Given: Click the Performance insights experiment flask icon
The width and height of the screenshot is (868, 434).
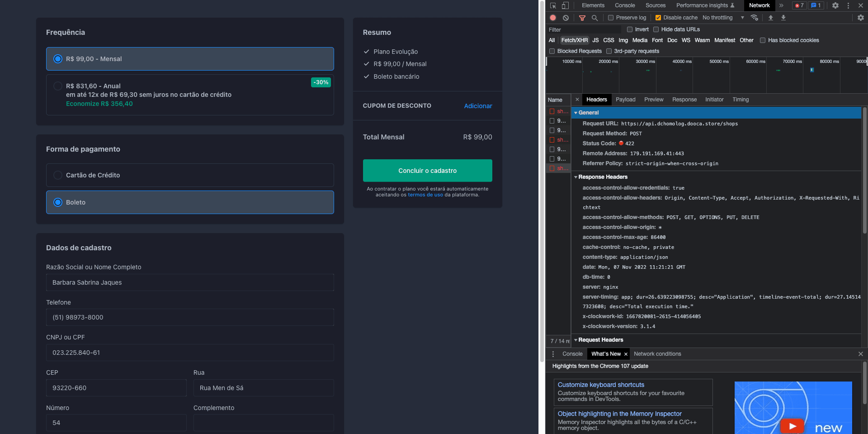Looking at the screenshot, I should [733, 5].
